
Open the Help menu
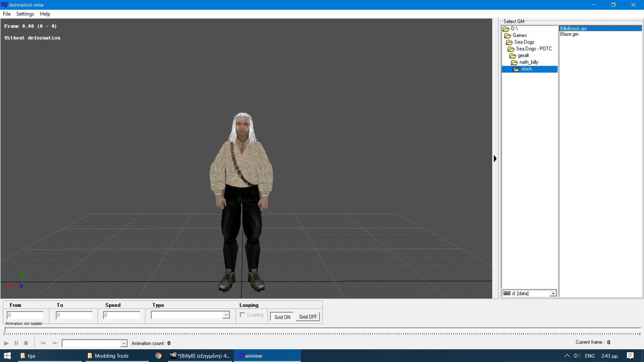[x=45, y=14]
